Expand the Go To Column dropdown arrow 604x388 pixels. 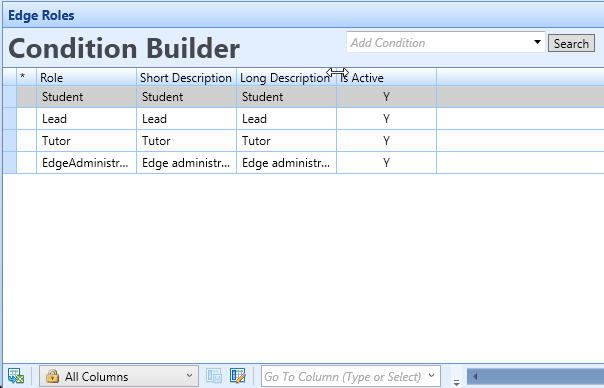(431, 375)
